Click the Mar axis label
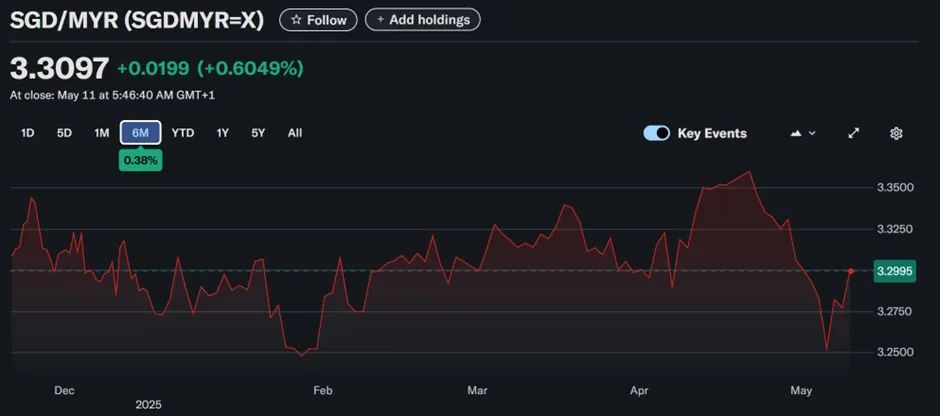 tap(477, 391)
